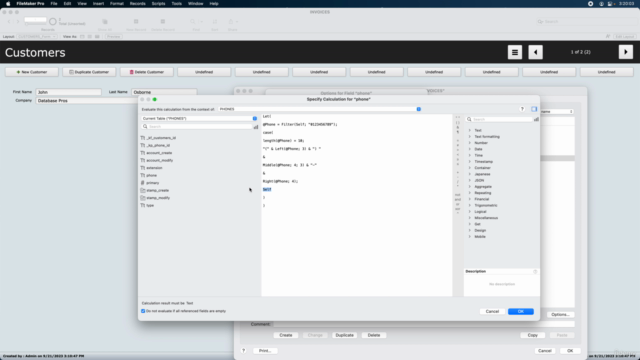The width and height of the screenshot is (640, 360).
Task: Click the Options button in Manage Database window
Action: tap(560, 315)
